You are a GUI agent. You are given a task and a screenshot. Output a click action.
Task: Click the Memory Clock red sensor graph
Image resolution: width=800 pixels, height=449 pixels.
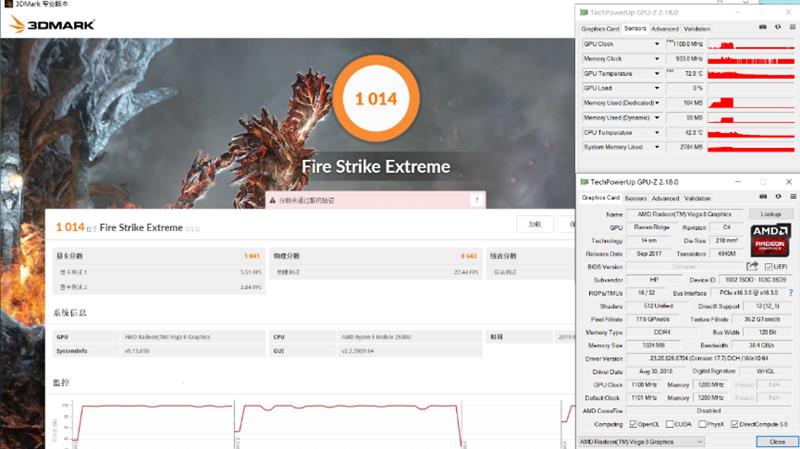(749, 59)
